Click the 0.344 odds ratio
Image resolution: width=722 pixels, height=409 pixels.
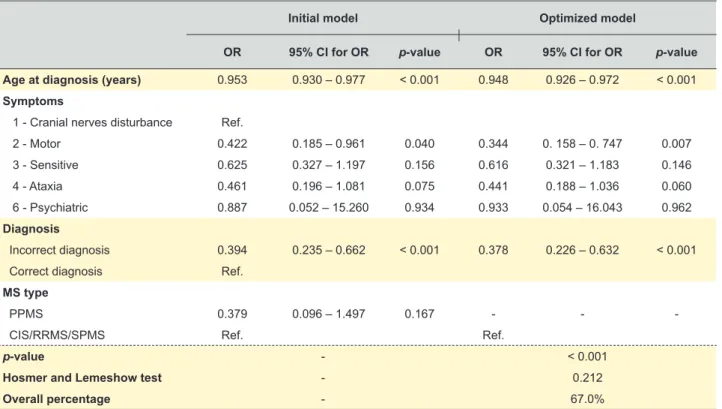tap(493, 144)
